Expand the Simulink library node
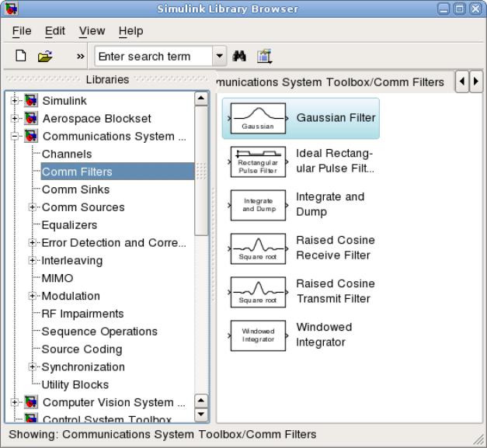This screenshot has width=487, height=448. [x=14, y=101]
